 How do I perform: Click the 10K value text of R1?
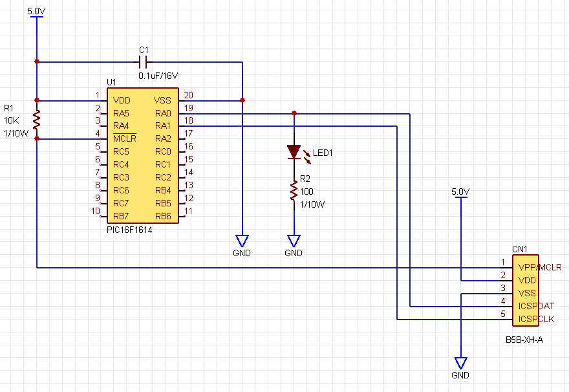coord(12,120)
